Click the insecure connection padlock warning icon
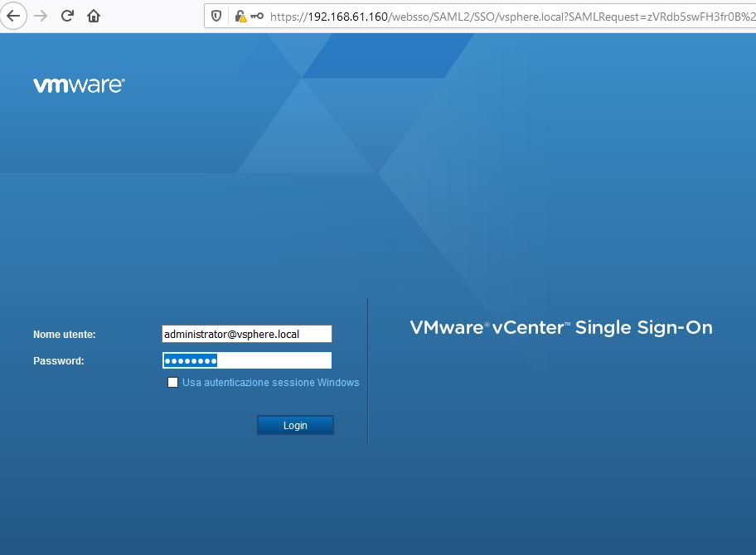Screen dimensions: 756x555 [240, 17]
